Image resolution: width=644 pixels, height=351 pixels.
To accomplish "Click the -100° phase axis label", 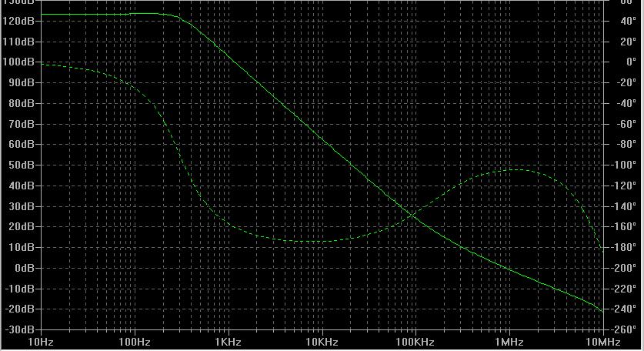I will [x=623, y=165].
